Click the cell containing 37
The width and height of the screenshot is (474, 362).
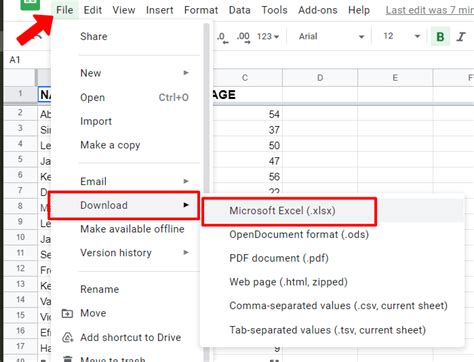[x=247, y=130]
